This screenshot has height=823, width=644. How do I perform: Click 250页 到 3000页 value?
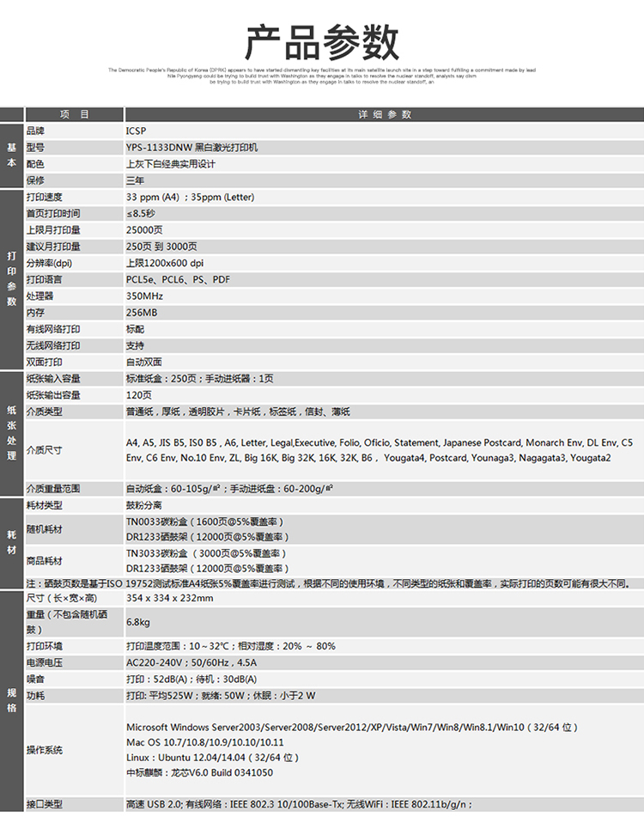[161, 247]
